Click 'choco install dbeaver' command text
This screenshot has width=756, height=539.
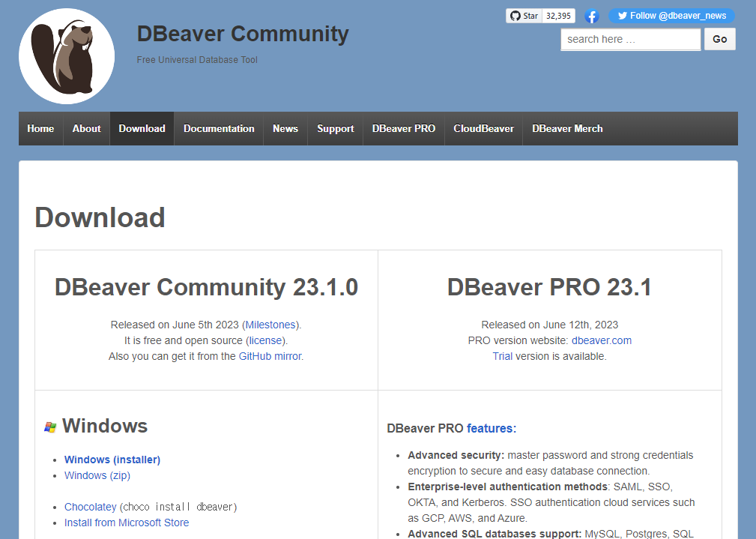pyautogui.click(x=178, y=508)
